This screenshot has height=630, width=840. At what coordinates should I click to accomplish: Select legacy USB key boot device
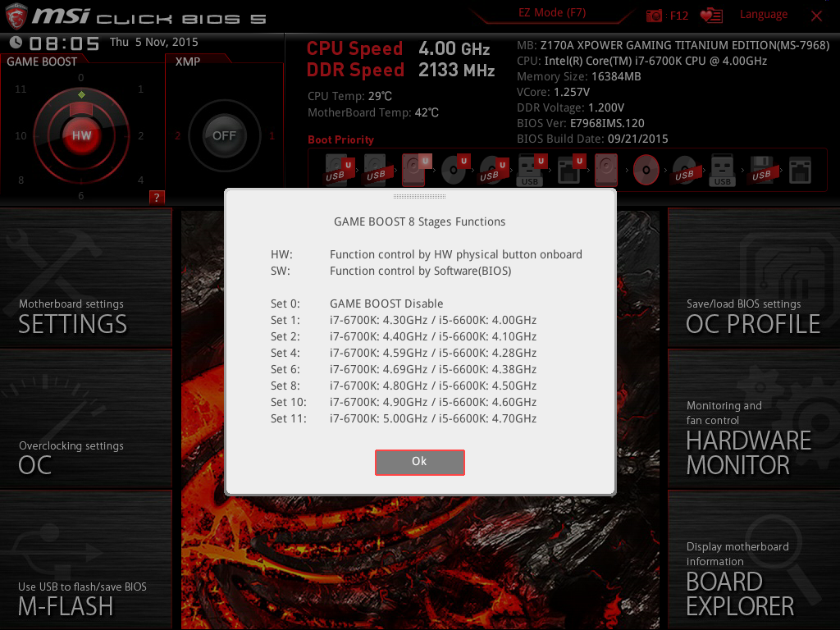(722, 170)
